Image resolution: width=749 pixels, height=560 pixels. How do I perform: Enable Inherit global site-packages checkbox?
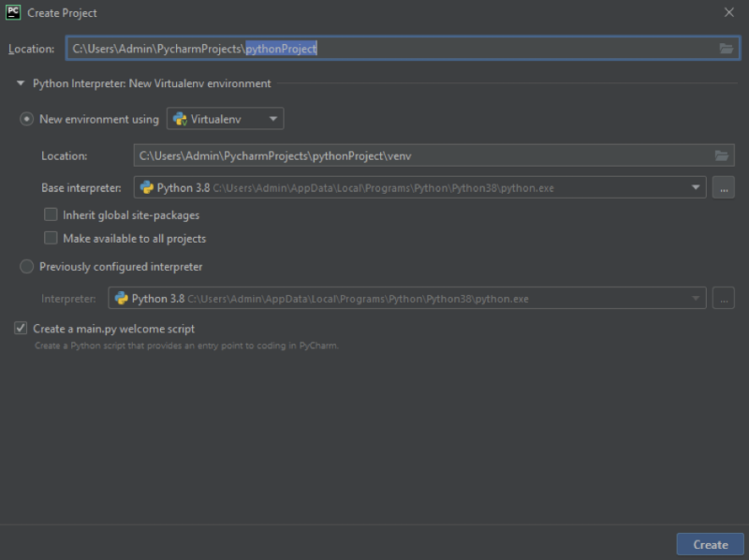pyautogui.click(x=51, y=214)
